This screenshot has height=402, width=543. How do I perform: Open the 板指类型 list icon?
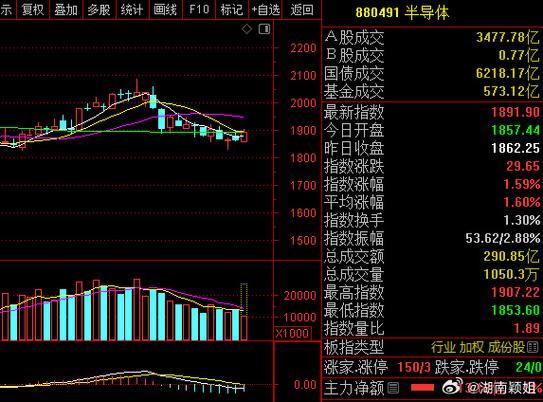click(532, 347)
